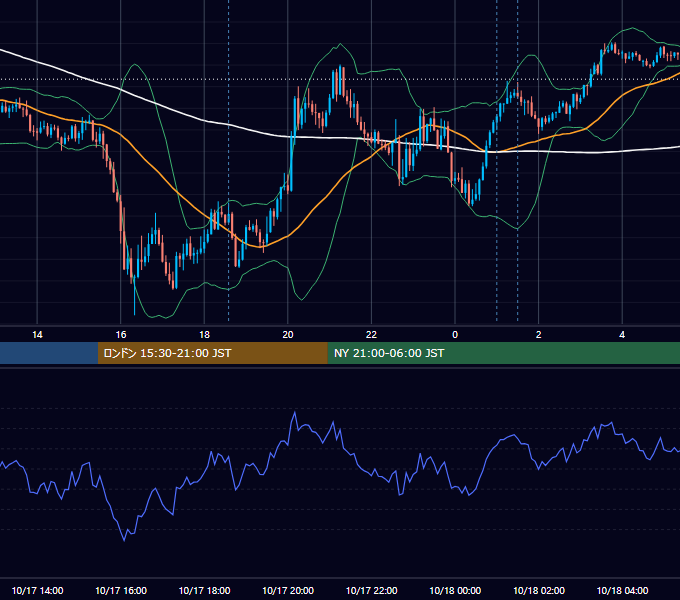Screen dimensions: 680x600
Task: Click the 10/18 00:00 date label
Action: click(x=455, y=590)
